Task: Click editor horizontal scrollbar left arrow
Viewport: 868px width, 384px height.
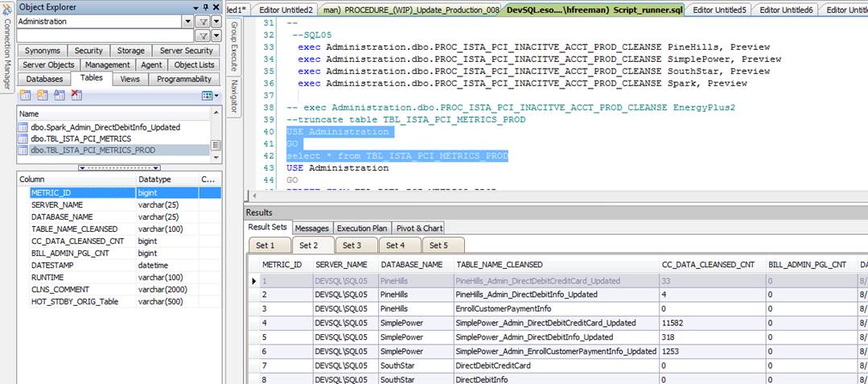Action: [254, 196]
